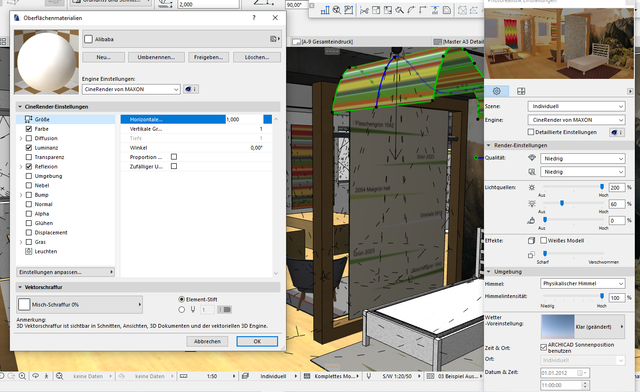Screen dimensions: 640x392
Task: Click the Leuchten illumination icon
Action: [x=29, y=251]
